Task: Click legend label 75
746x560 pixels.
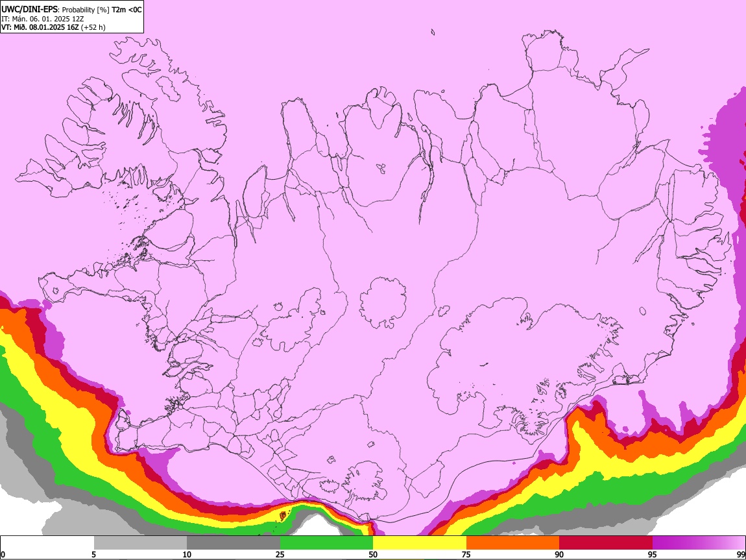Action: (x=466, y=554)
